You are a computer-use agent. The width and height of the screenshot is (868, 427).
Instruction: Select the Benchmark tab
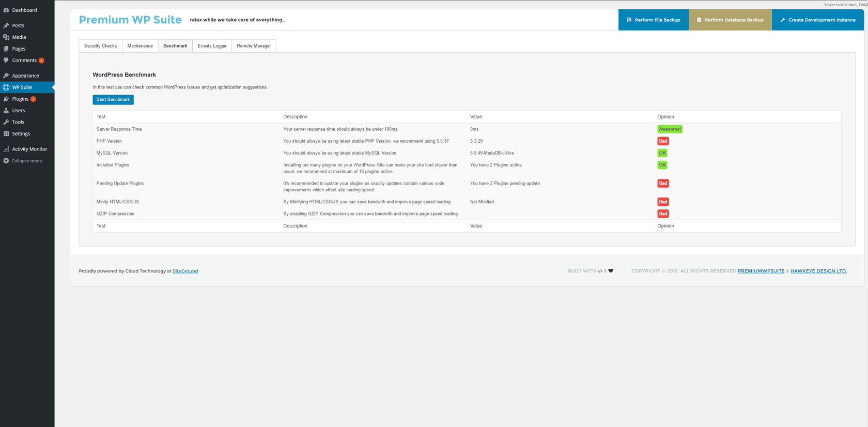pos(175,46)
